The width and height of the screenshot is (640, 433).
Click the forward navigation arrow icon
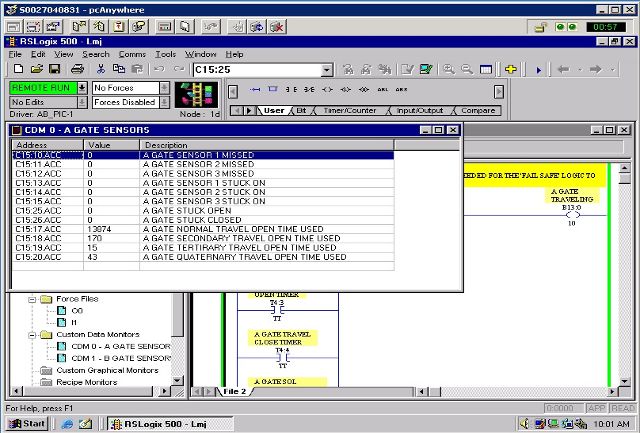point(596,69)
